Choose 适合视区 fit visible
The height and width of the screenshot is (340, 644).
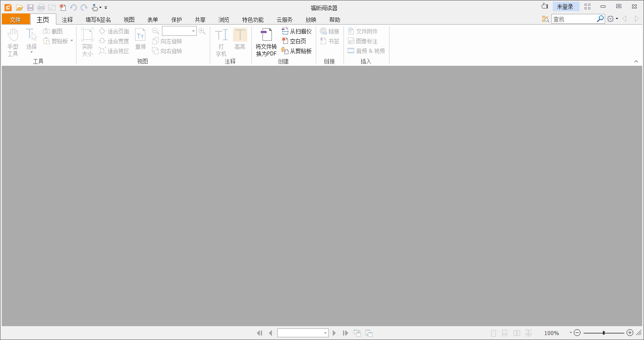[114, 51]
